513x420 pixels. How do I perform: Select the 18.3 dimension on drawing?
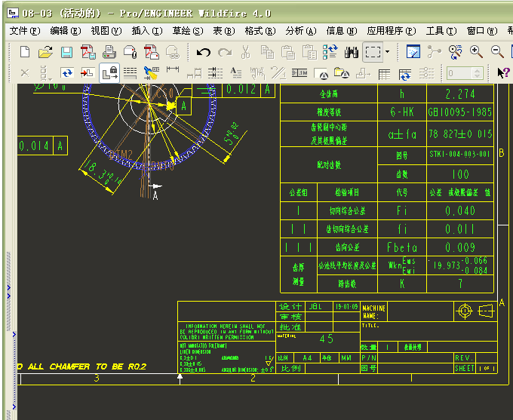coord(103,173)
